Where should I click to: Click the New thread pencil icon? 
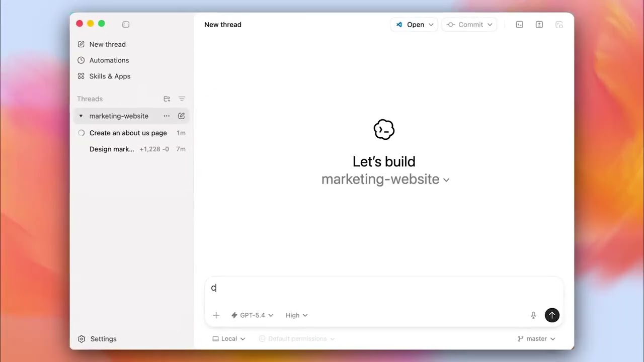point(81,44)
